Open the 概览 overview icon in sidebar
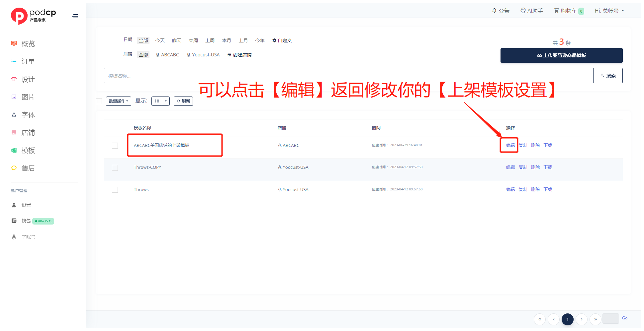644x331 pixels. (14, 43)
